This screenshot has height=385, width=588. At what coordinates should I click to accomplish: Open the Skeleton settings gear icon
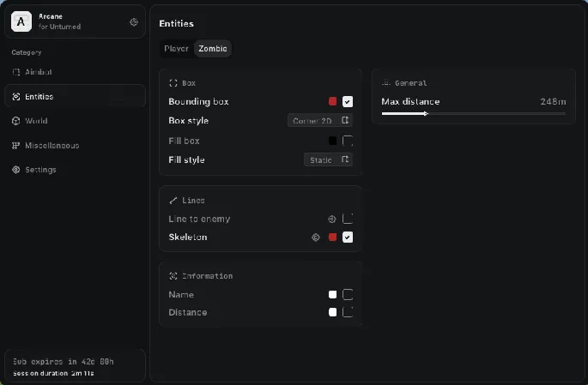click(x=315, y=238)
